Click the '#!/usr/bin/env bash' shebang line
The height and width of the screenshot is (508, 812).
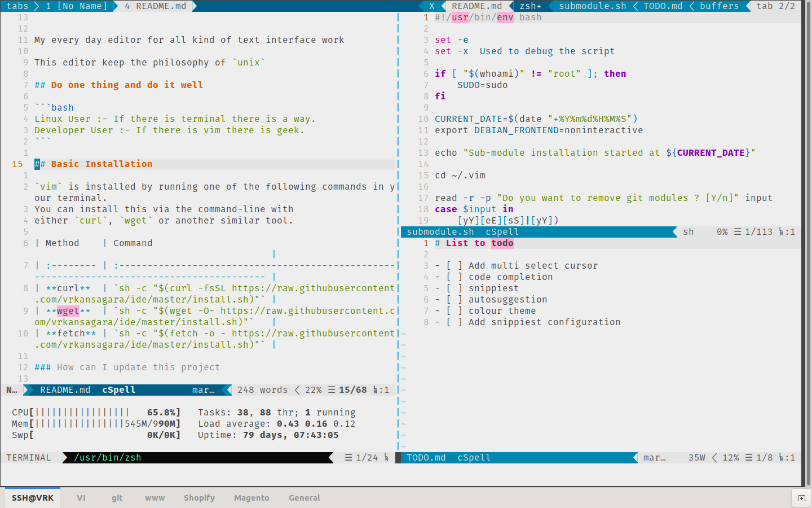click(x=488, y=17)
